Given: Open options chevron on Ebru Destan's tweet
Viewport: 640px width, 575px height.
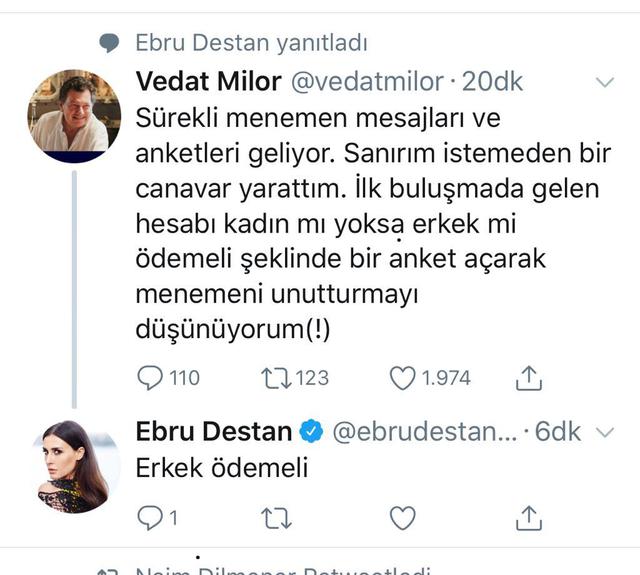Looking at the screenshot, I should [x=603, y=431].
